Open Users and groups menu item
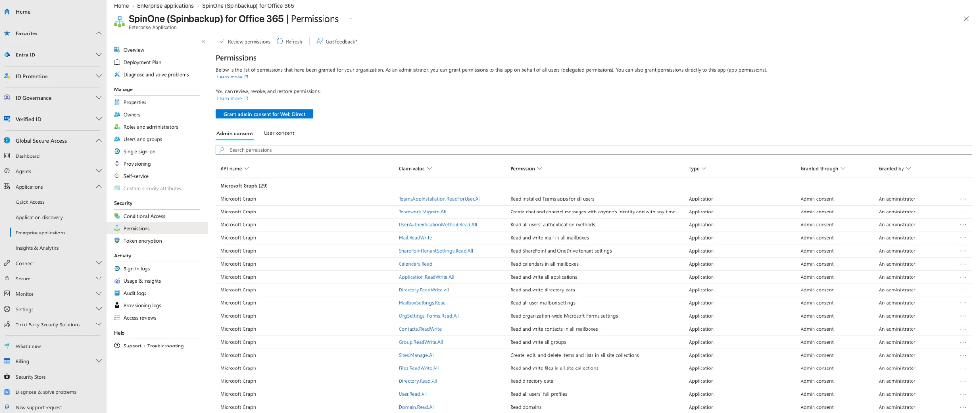The height and width of the screenshot is (413, 980). point(143,139)
